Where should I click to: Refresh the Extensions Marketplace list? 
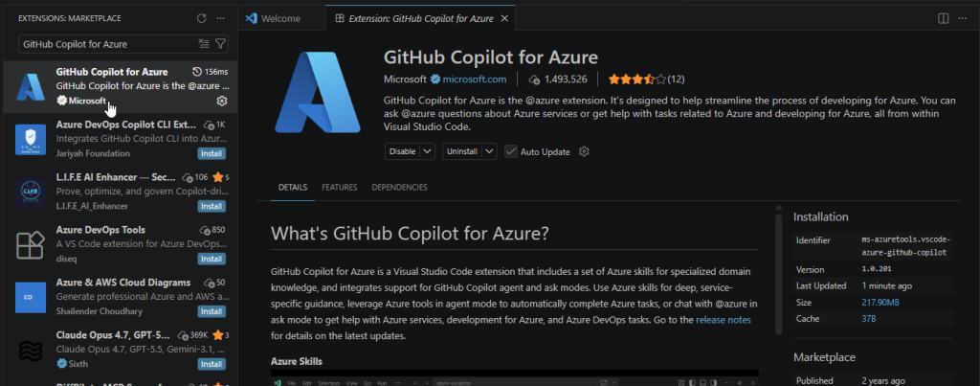coord(201,18)
